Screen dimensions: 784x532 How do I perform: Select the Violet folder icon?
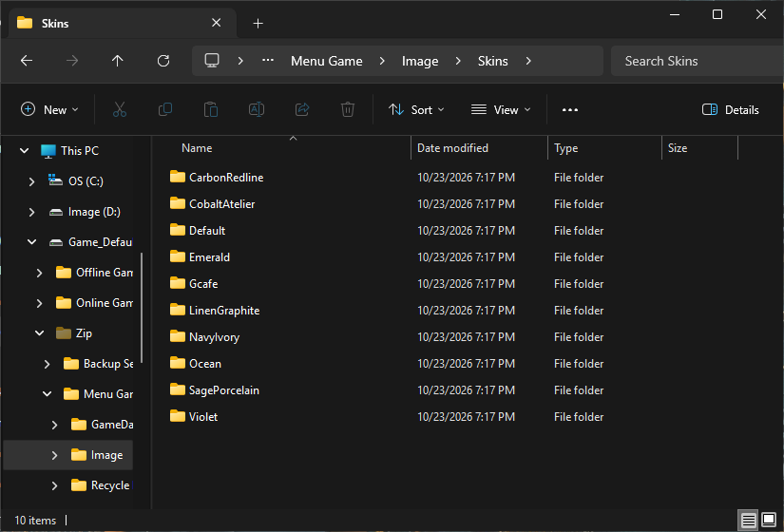(x=178, y=416)
